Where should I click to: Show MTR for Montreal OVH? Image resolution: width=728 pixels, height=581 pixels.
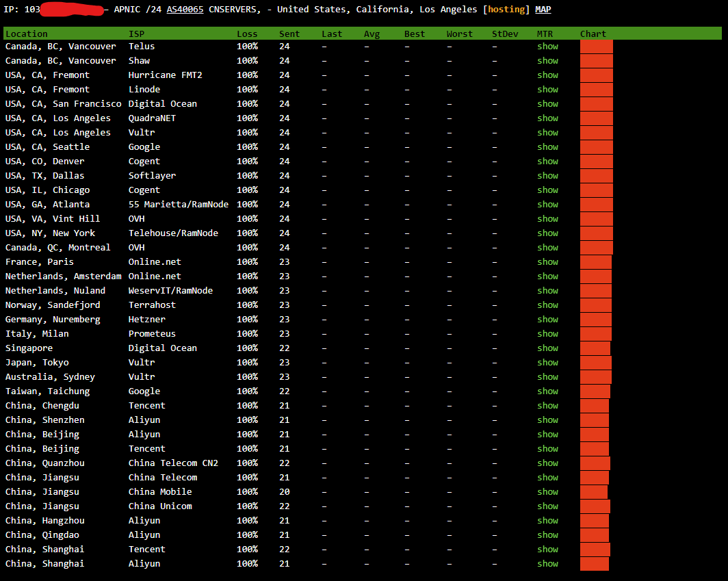(x=548, y=248)
